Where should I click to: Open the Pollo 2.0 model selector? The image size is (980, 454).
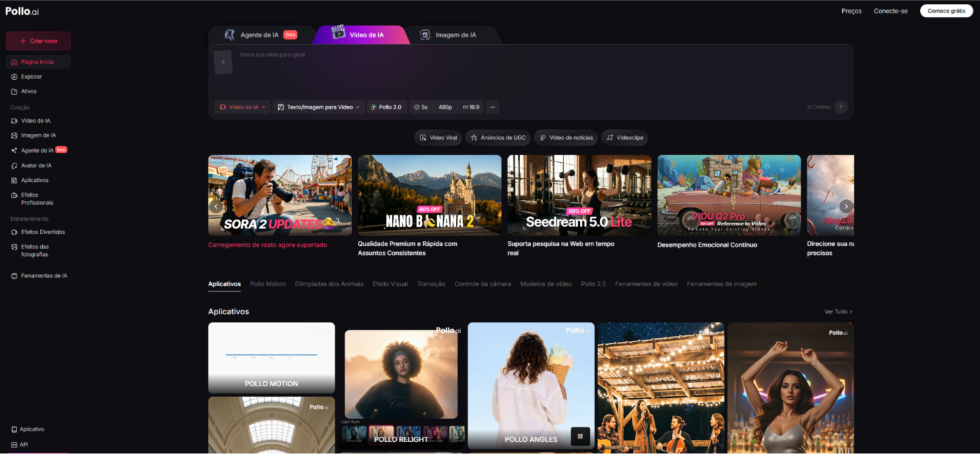pyautogui.click(x=386, y=107)
